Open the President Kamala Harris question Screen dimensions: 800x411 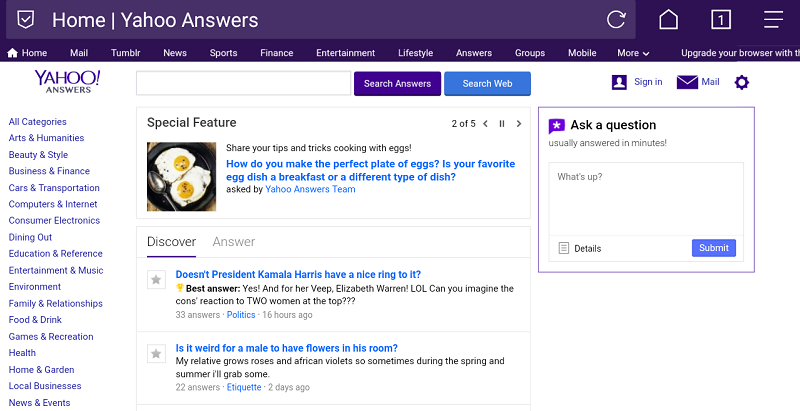point(298,274)
